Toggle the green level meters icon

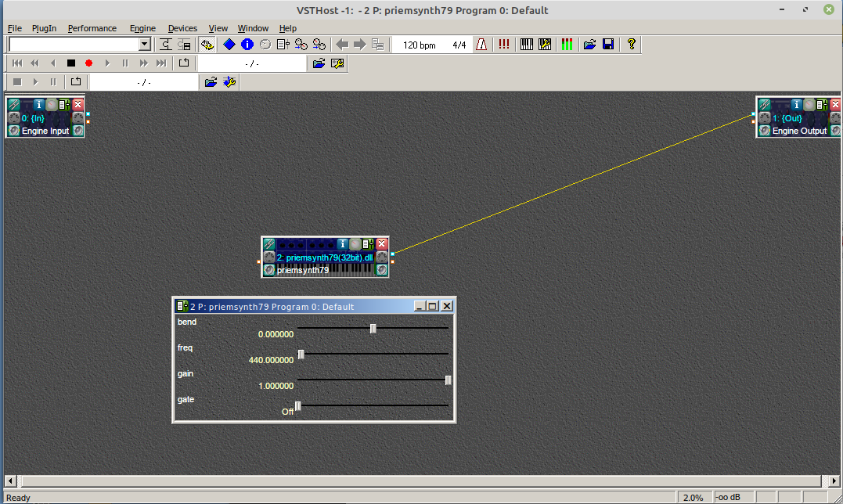(x=567, y=45)
